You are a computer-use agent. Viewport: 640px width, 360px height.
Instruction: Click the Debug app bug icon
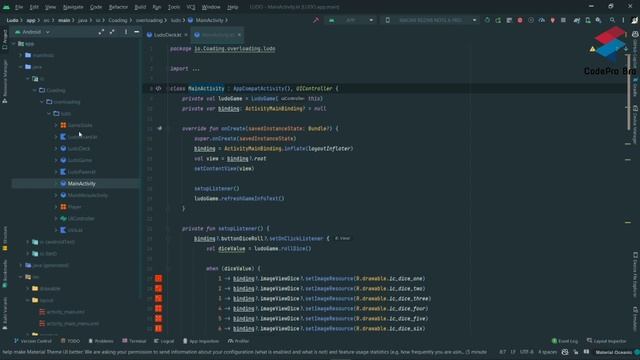pyautogui.click(x=520, y=20)
